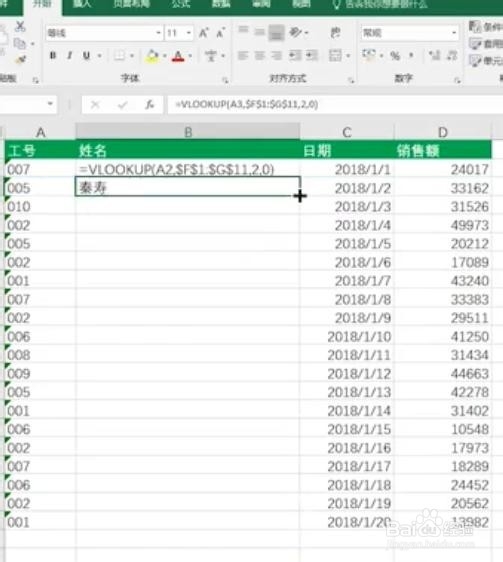Apply red font color A
503x562 pixels.
point(178,56)
